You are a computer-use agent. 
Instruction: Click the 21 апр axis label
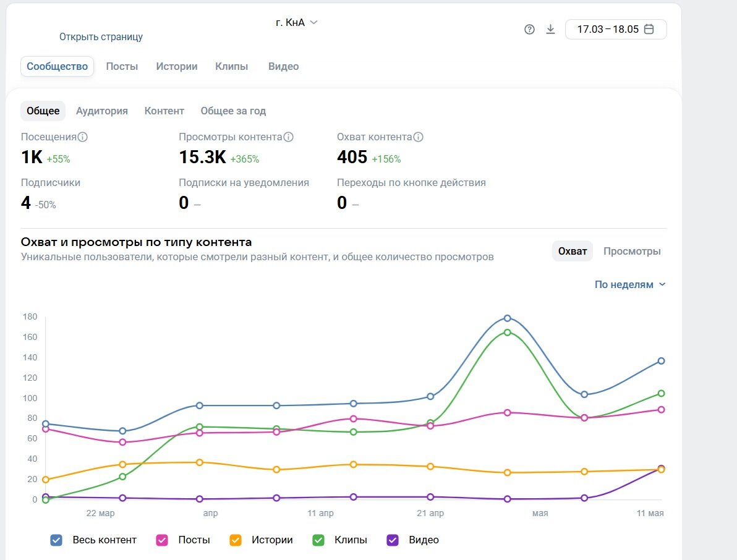point(430,513)
